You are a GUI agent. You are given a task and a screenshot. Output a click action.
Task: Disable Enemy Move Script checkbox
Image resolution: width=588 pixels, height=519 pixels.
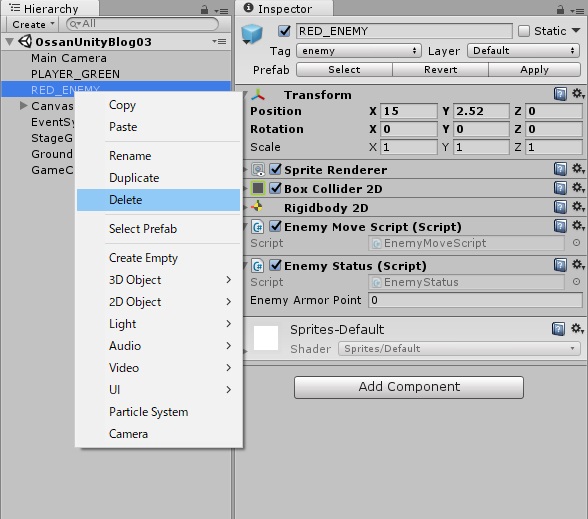276,226
